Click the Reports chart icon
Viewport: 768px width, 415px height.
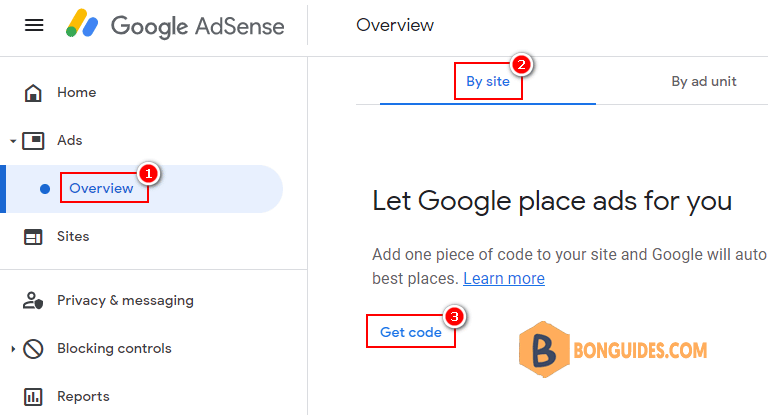point(33,396)
